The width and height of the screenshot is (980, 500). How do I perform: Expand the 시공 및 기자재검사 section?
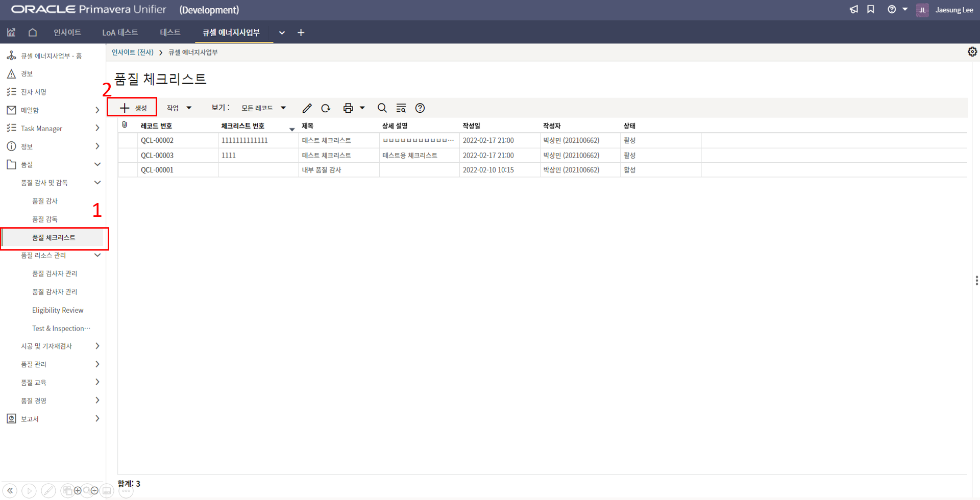pos(97,346)
